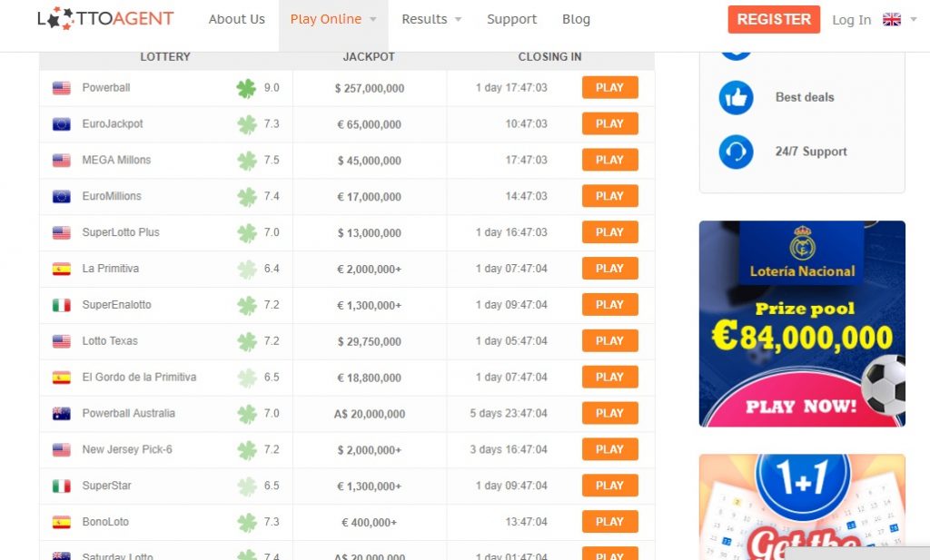The height and width of the screenshot is (560, 930).
Task: Open the language selector dropdown arrow
Action: [x=914, y=20]
